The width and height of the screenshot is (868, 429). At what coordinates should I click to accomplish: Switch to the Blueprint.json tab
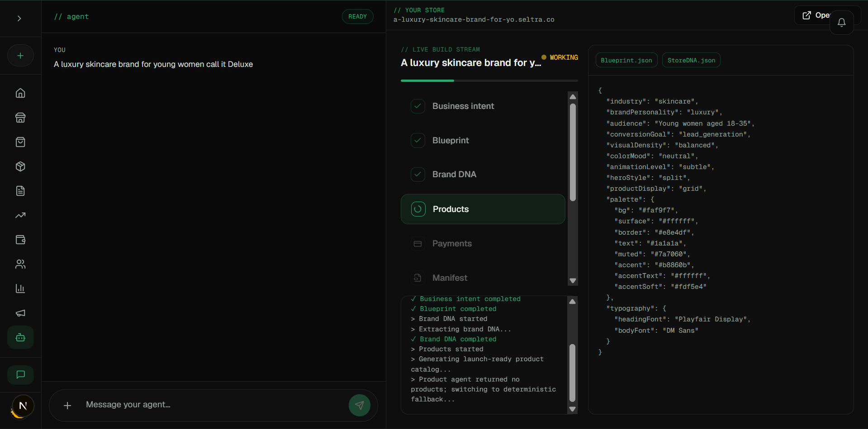pos(626,60)
